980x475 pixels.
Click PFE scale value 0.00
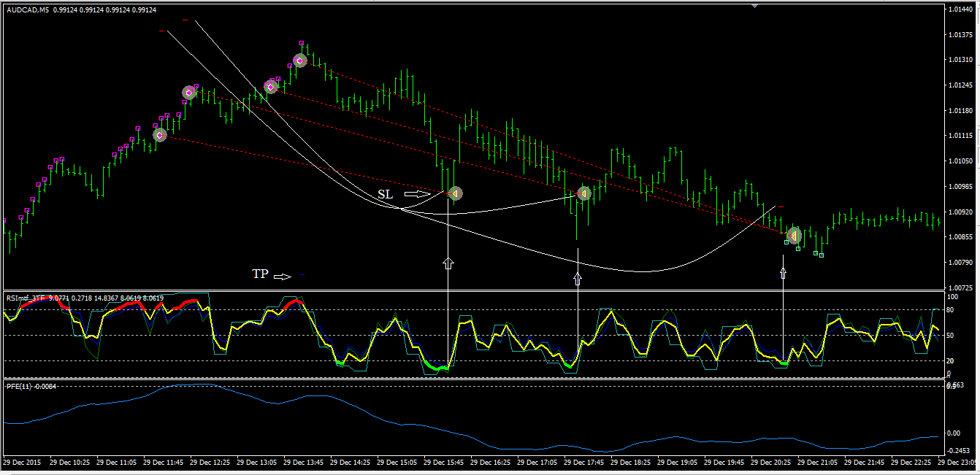[954, 433]
